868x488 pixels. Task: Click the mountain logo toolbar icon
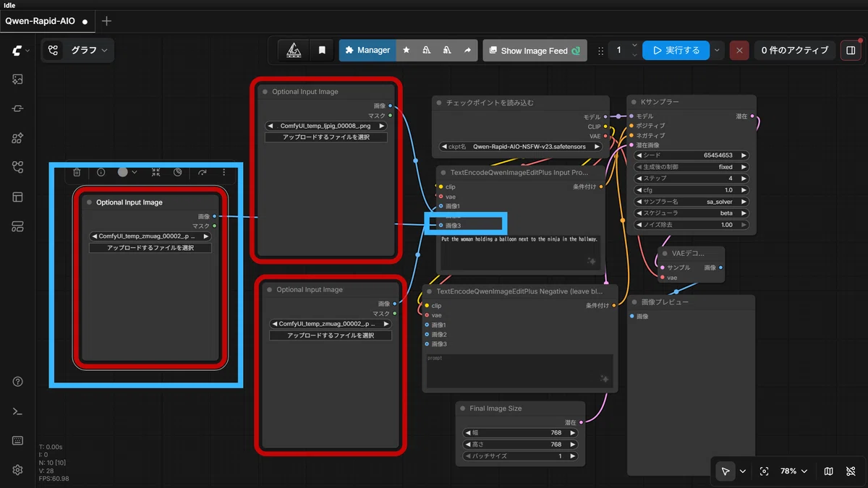pos(294,51)
